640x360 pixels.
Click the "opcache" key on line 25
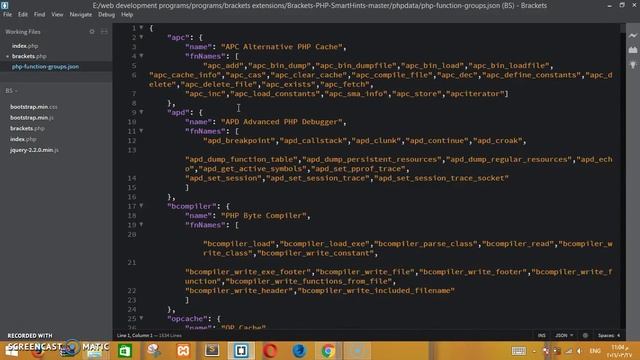[187, 318]
